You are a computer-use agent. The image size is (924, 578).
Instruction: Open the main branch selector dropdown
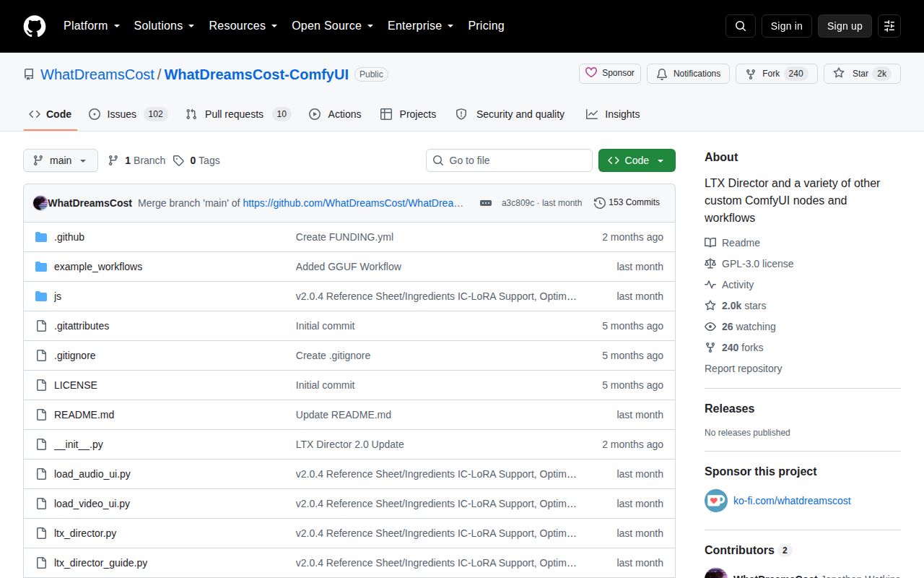(61, 160)
